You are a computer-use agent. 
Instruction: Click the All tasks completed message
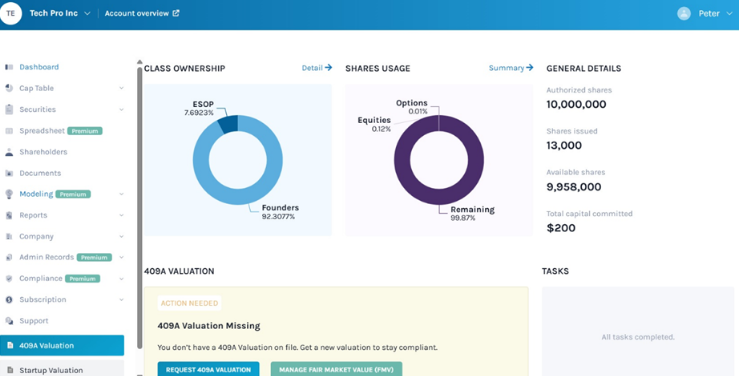638,337
